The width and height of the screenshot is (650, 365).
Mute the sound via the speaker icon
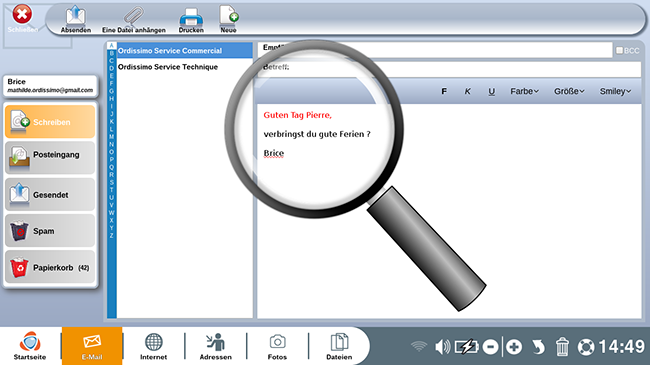(442, 347)
